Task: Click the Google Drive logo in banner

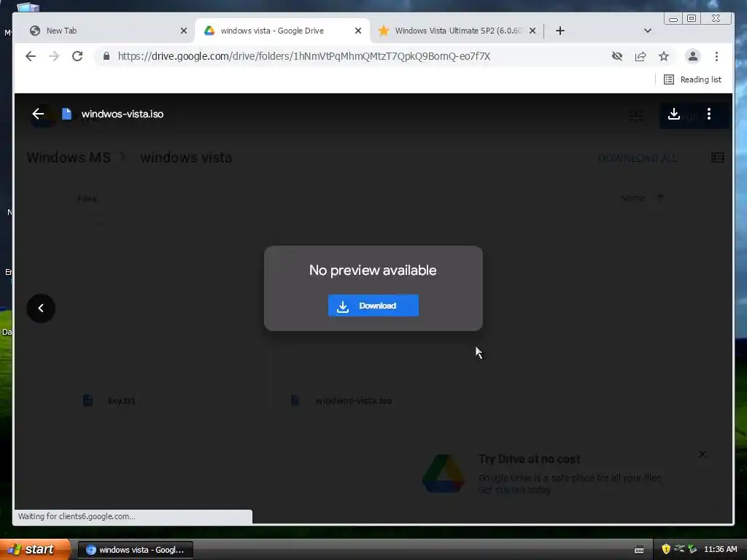Action: (444, 473)
